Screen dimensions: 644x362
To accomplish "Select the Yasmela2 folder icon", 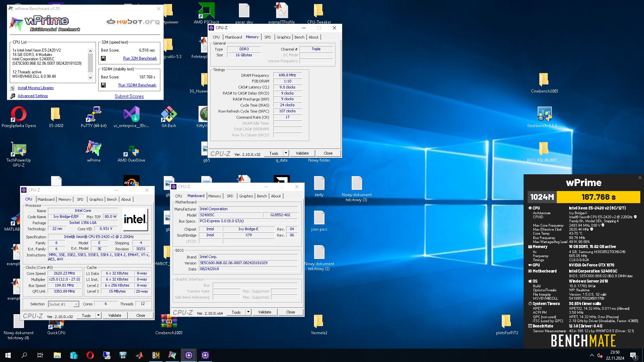I will tap(319, 324).
